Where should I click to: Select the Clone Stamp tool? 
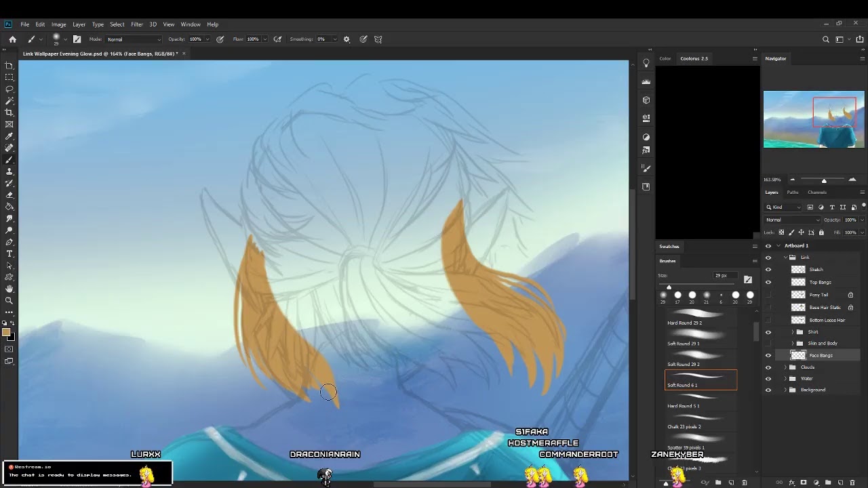pyautogui.click(x=9, y=171)
